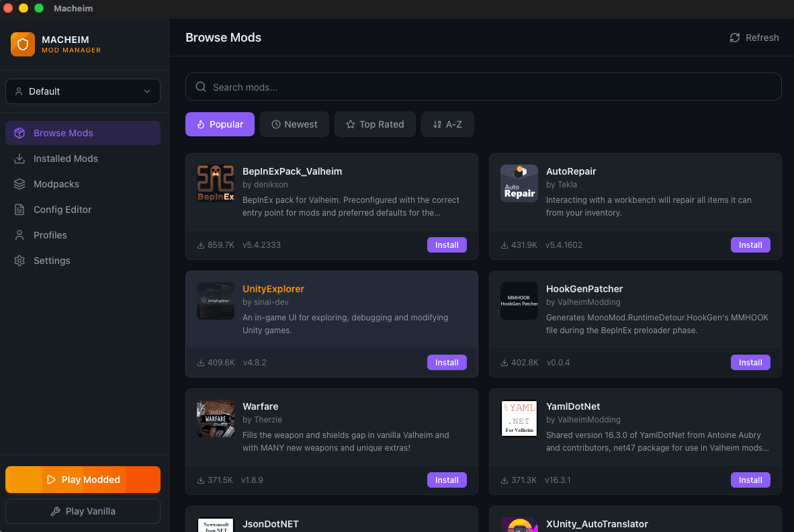Screen dimensions: 794x532
Task: Click the Refresh circular arrows icon
Action: [735, 38]
